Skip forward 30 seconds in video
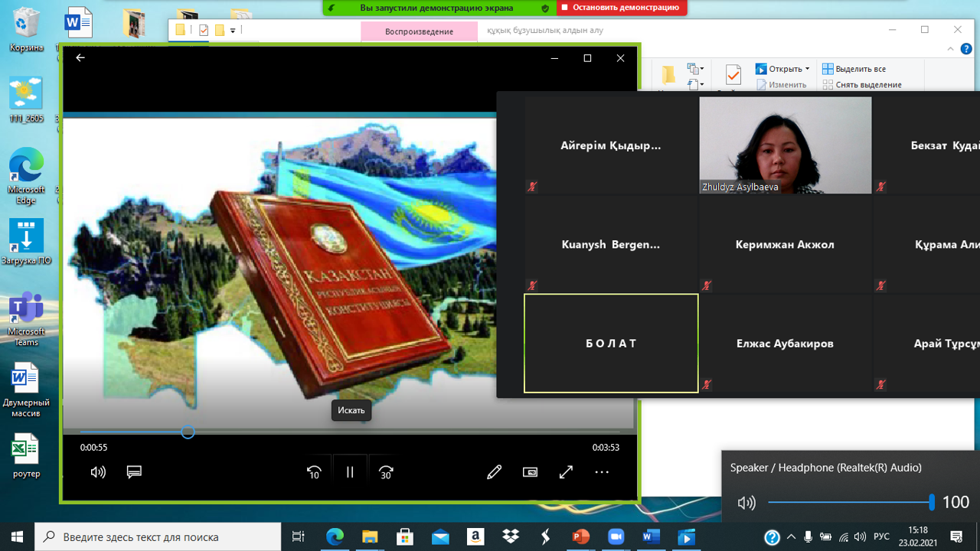This screenshot has height=551, width=980. tap(386, 472)
